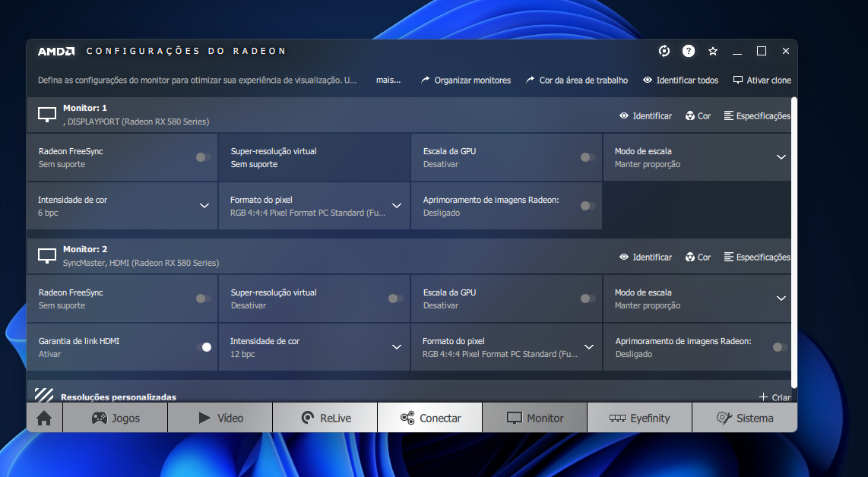Click Organizar monitores
The image size is (868, 477).
pos(466,81)
